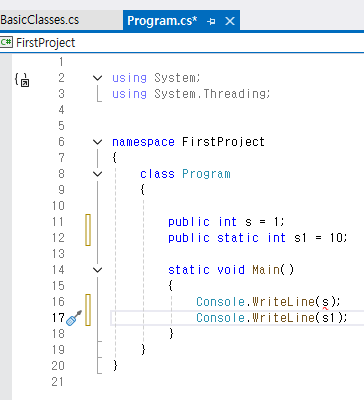The width and height of the screenshot is (364, 400).
Task: Collapse the FirstProject namespace block
Action: pyautogui.click(x=97, y=142)
